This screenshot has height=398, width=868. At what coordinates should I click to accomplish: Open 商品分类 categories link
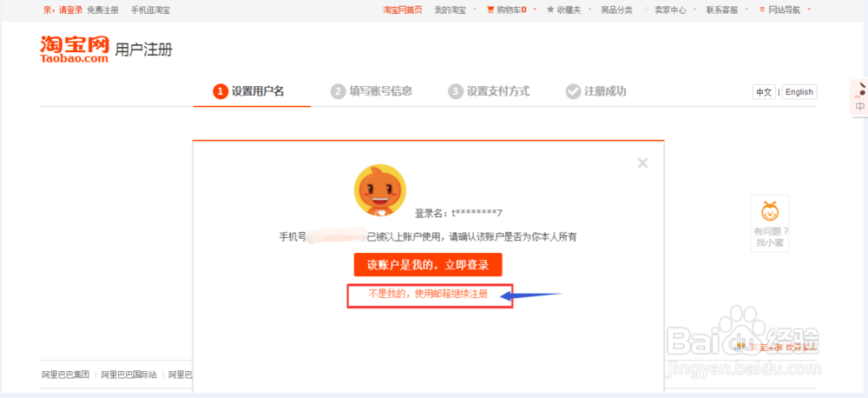point(616,10)
